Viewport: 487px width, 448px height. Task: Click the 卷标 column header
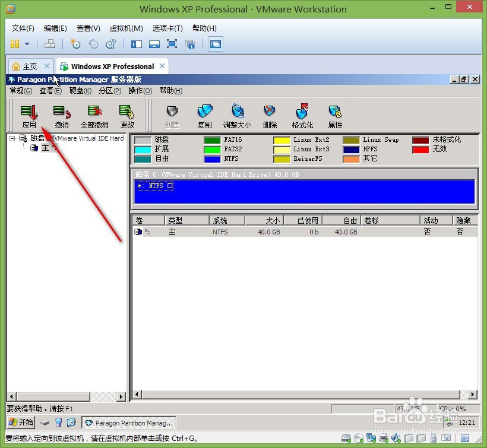(x=390, y=220)
